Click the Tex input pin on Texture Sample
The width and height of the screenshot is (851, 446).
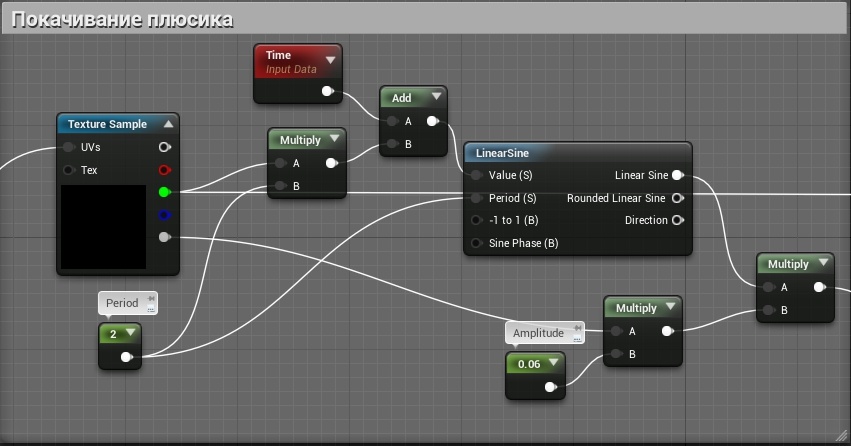coord(68,170)
